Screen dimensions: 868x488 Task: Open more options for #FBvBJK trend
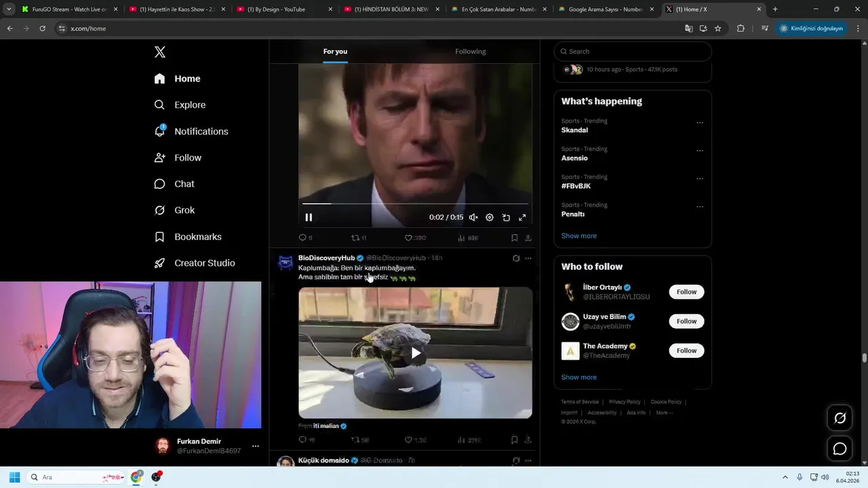coord(700,179)
